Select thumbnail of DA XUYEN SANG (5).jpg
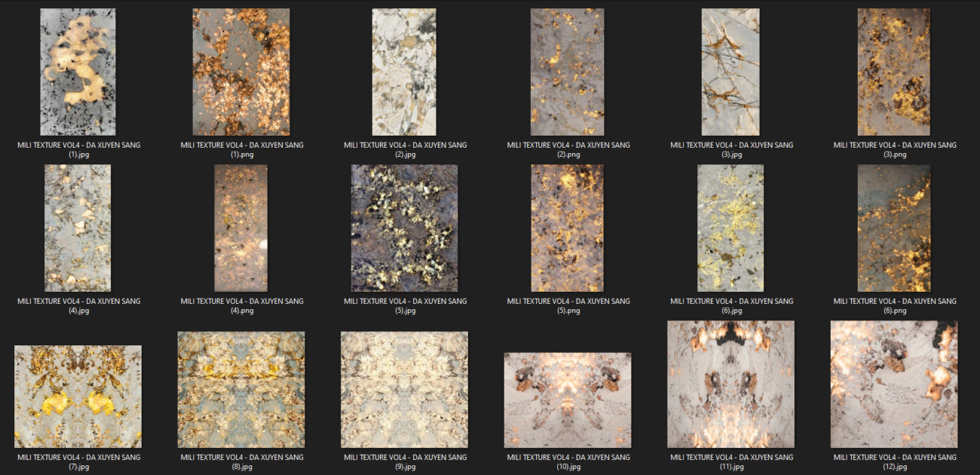Viewport: 980px width, 475px height. (404, 228)
